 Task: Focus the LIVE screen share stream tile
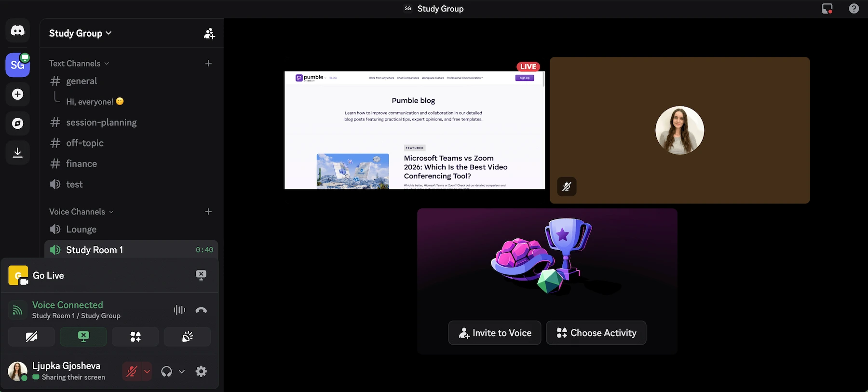click(415, 130)
